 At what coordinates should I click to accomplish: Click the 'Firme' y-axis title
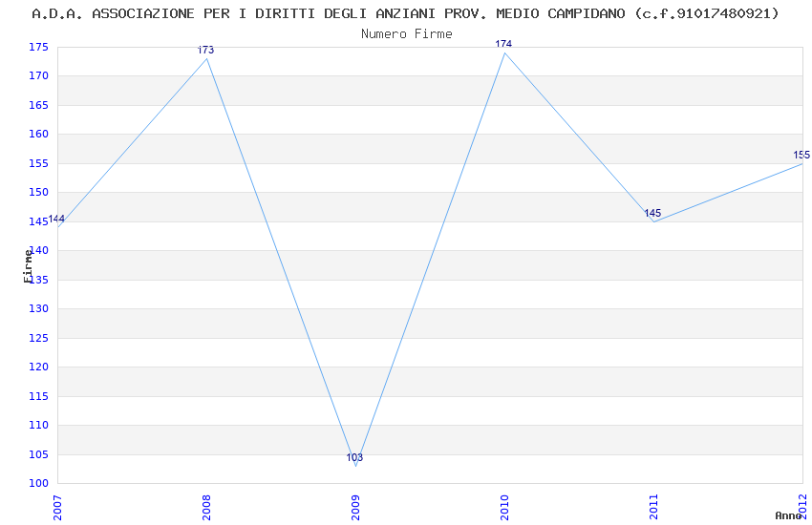coord(28,266)
